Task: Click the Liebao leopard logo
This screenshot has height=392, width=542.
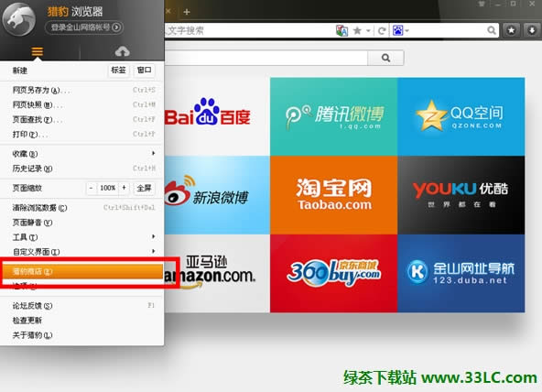Action: (x=19, y=19)
